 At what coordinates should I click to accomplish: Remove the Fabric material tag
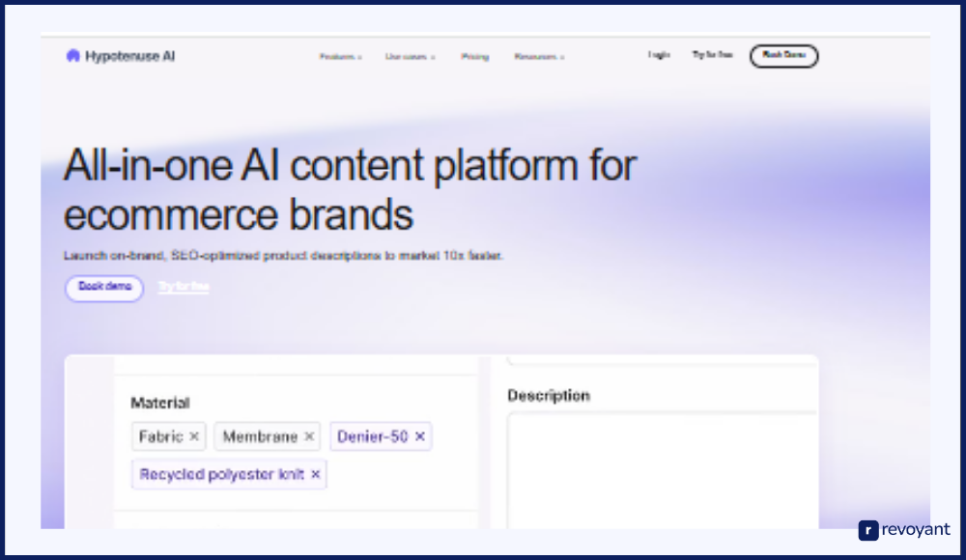tap(194, 436)
